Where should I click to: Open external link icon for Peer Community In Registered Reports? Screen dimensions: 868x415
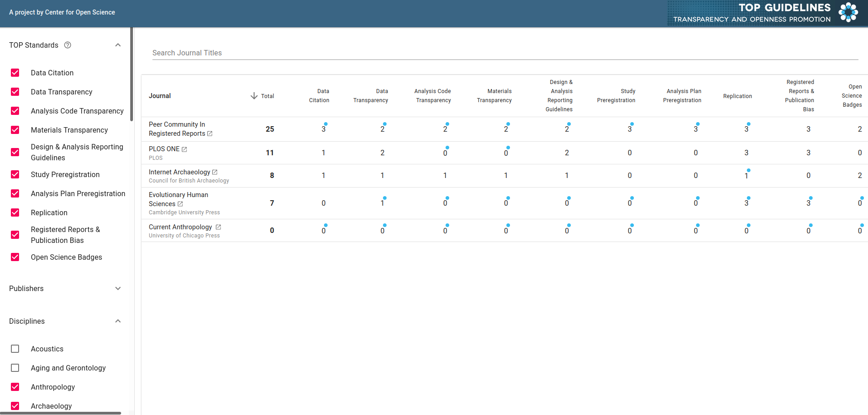click(x=210, y=133)
